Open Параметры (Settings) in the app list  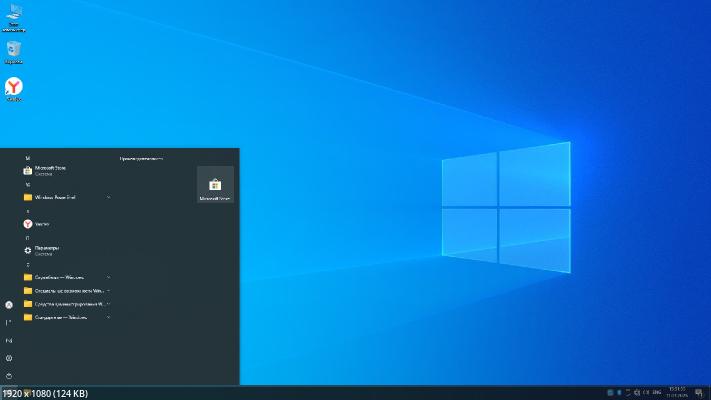[67, 250]
